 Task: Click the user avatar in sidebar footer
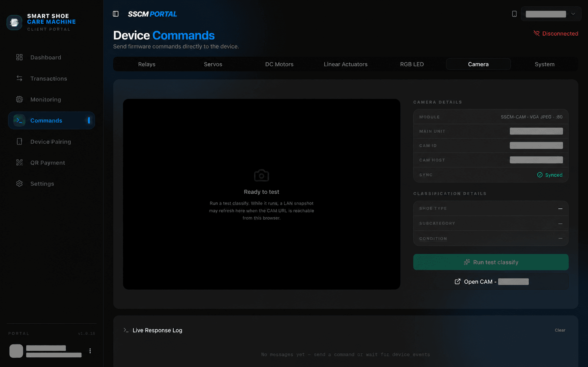[x=16, y=351]
